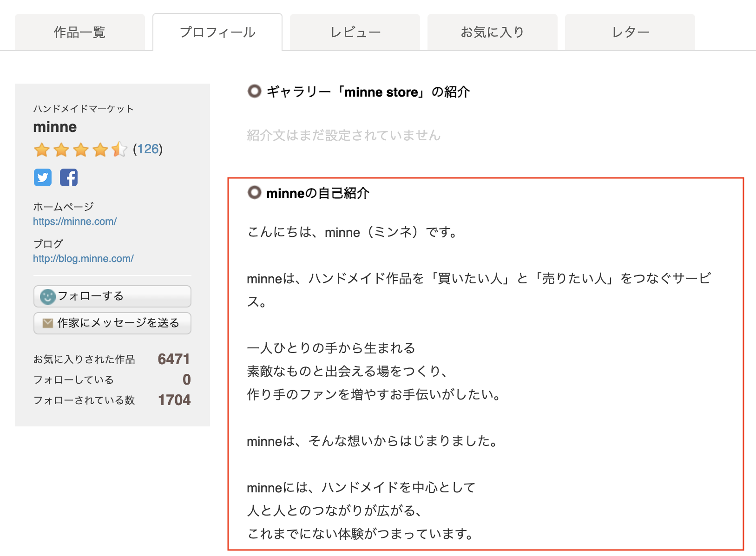The image size is (756, 556).
Task: Open the お気に入り tab
Action: (x=493, y=32)
